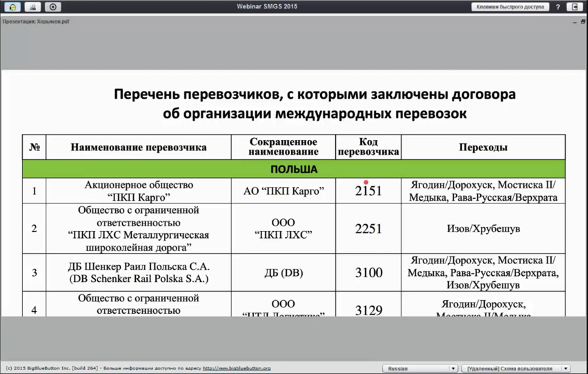Toggle the recording indicator button

[x=54, y=7]
